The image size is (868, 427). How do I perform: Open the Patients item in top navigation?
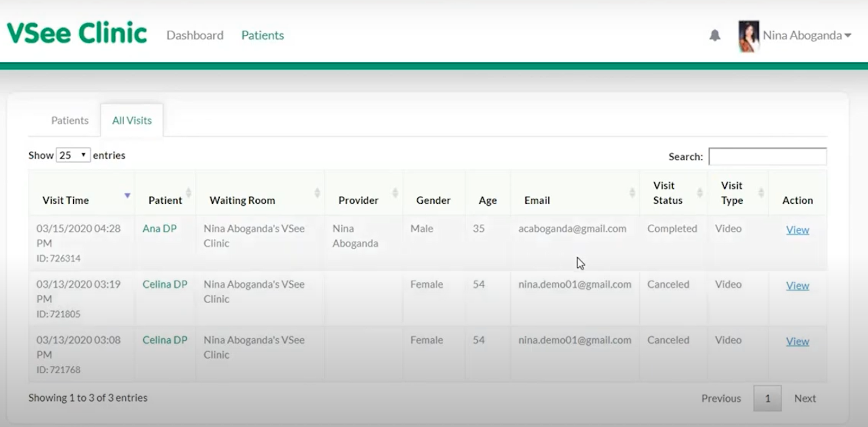263,35
